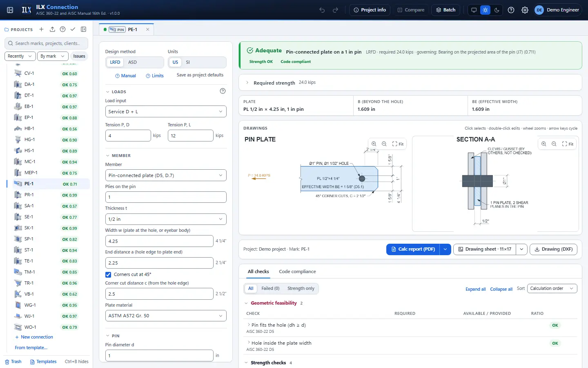Undo the last change
This screenshot has width=588, height=368.
coord(322,10)
